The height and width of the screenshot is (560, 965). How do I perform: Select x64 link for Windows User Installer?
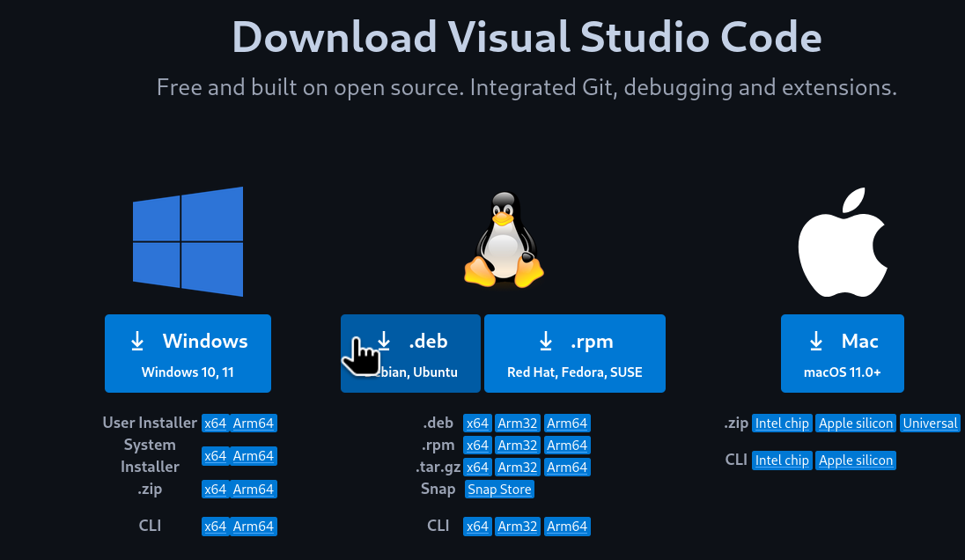215,424
